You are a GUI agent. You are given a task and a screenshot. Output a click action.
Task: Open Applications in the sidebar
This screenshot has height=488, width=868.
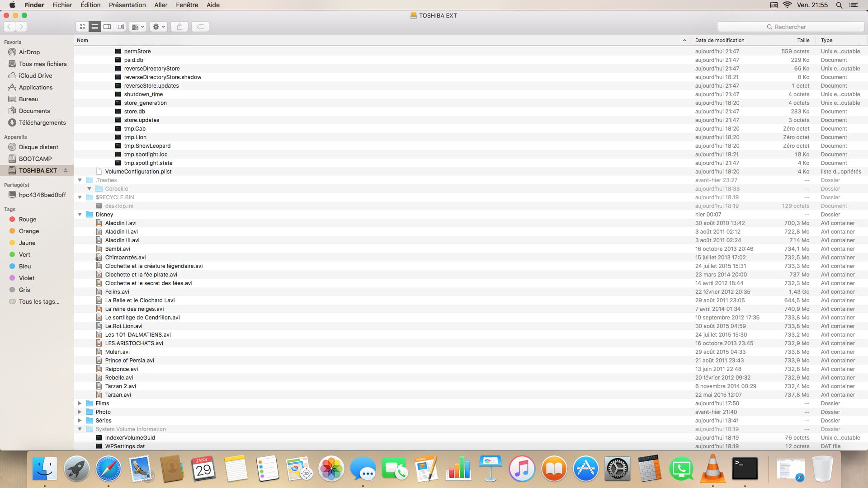[36, 87]
